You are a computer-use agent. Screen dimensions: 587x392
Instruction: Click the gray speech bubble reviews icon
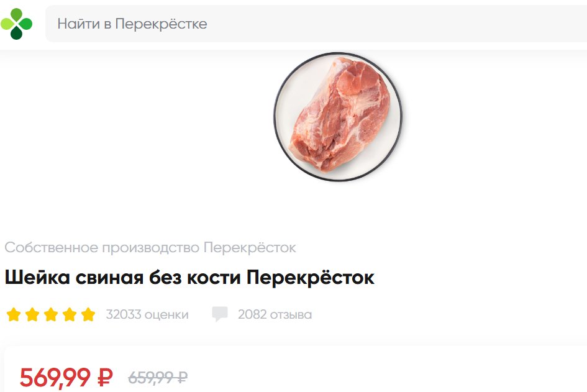coord(220,314)
